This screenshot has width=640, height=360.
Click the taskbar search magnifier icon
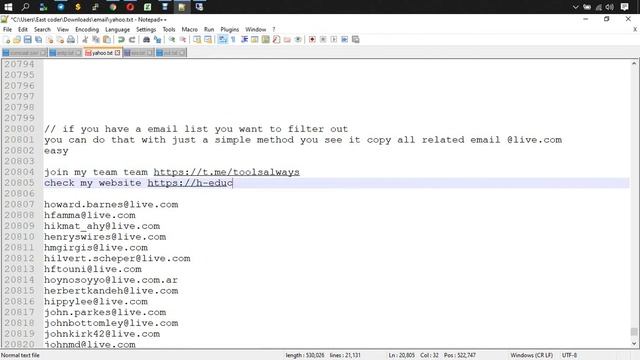[x=26, y=7]
